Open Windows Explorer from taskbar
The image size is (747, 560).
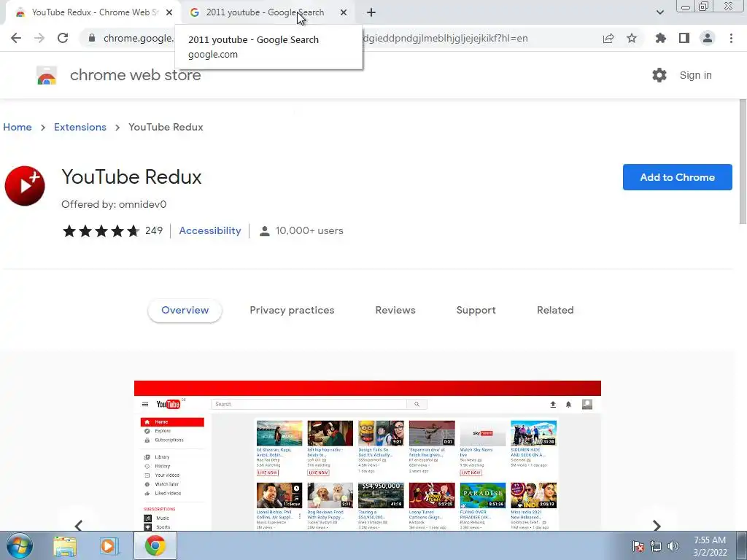65,546
